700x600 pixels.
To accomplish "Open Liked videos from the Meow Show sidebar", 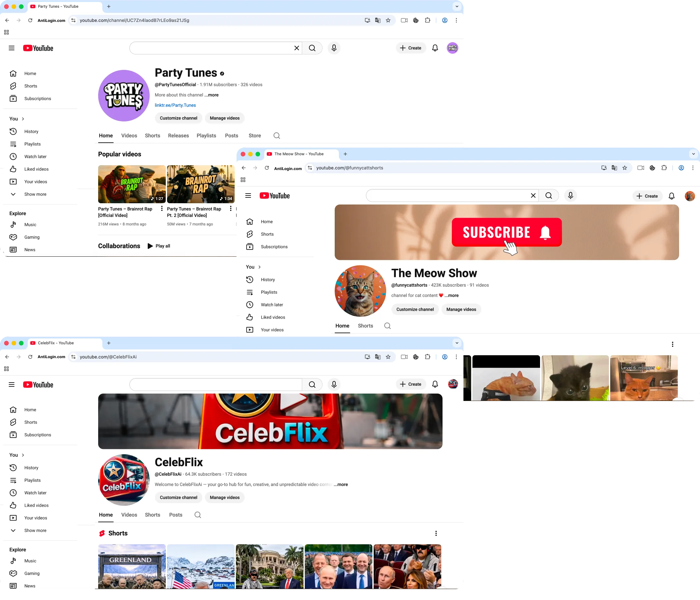I will (x=272, y=317).
